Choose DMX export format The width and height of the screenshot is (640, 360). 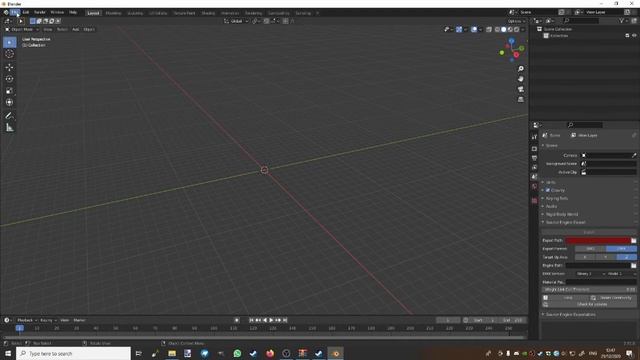[x=621, y=249]
